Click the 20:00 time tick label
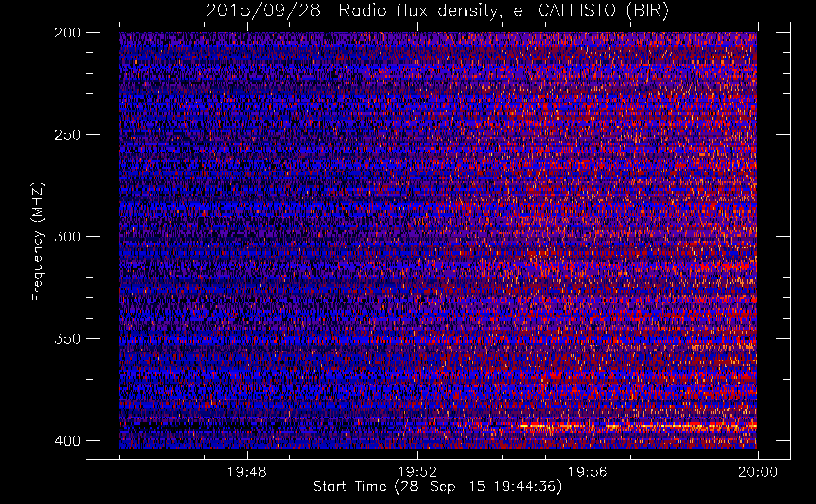This screenshot has height=504, width=816. coord(757,472)
